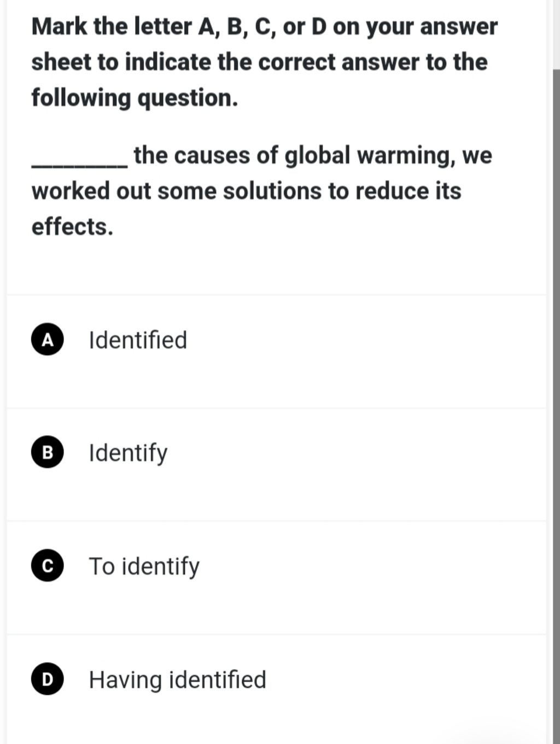Choose the answer text 'Having identified'
This screenshot has width=560, height=744.
(178, 680)
